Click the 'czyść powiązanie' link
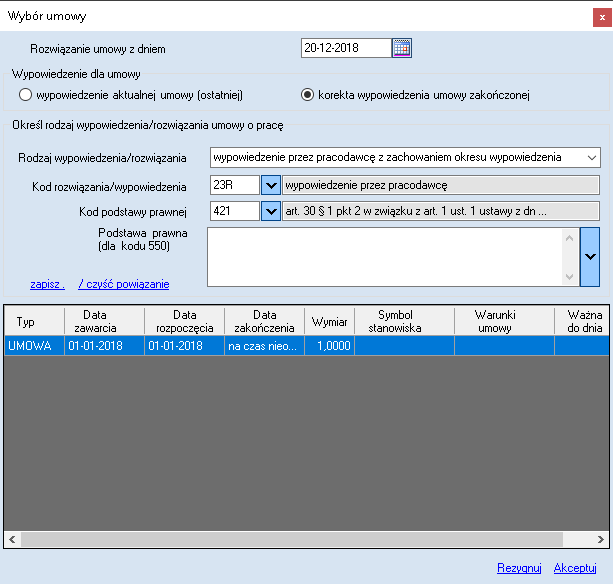 124,284
